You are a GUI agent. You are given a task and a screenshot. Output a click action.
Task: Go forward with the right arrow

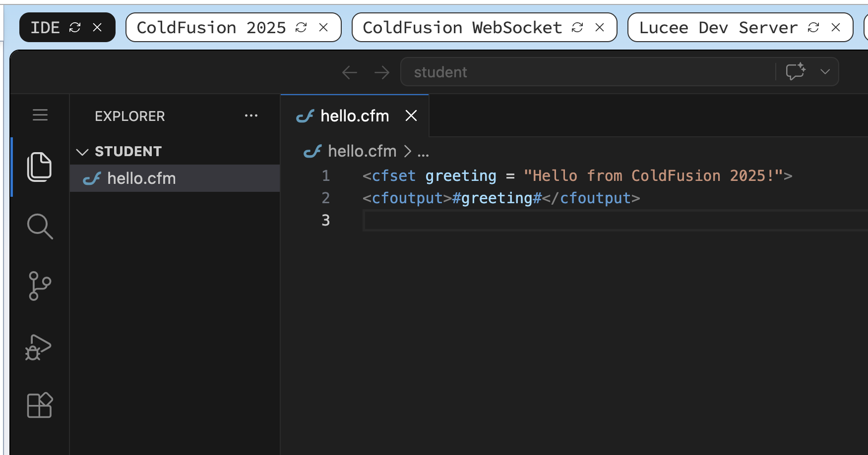point(382,72)
